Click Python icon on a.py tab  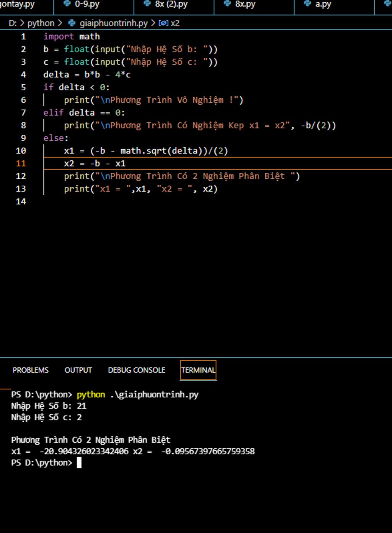tap(307, 4)
